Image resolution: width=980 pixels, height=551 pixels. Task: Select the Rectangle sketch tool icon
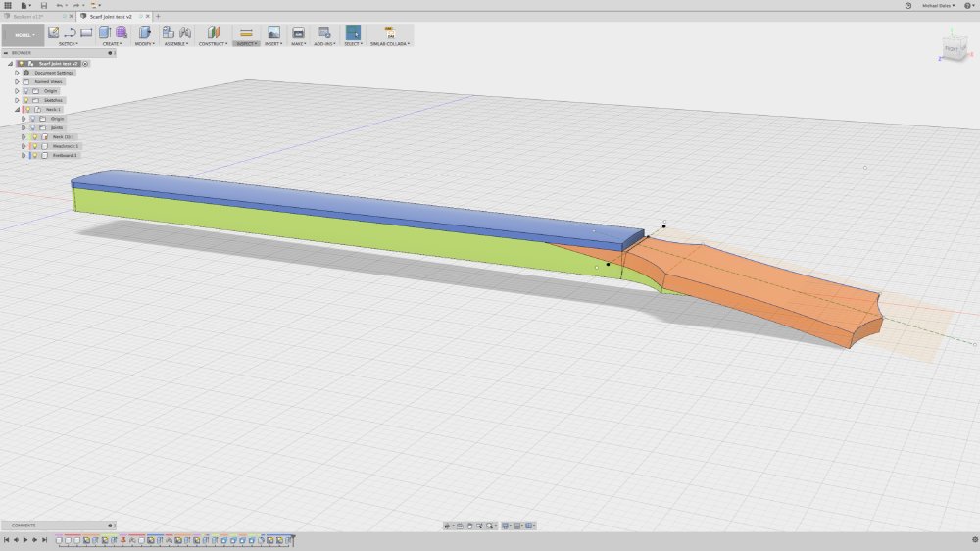[x=86, y=32]
